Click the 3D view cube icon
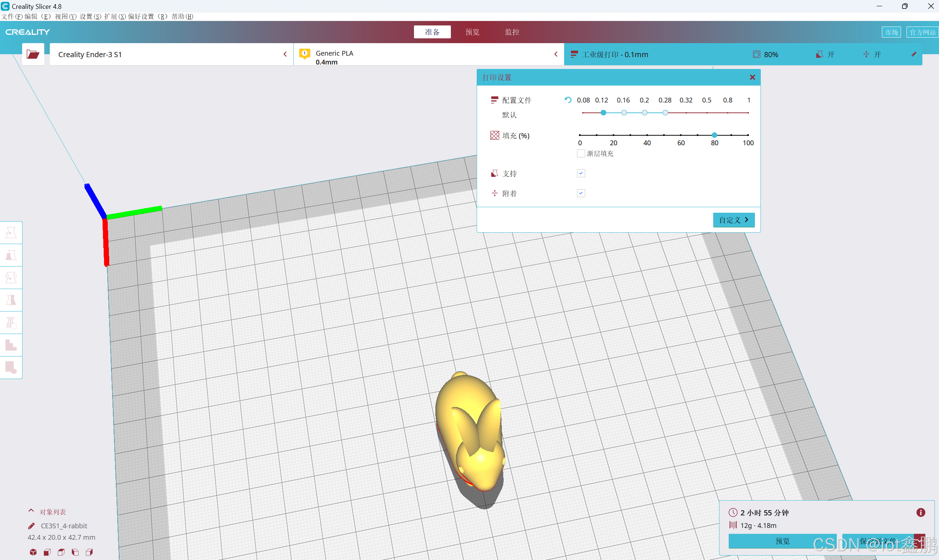939x560 pixels. [x=33, y=552]
